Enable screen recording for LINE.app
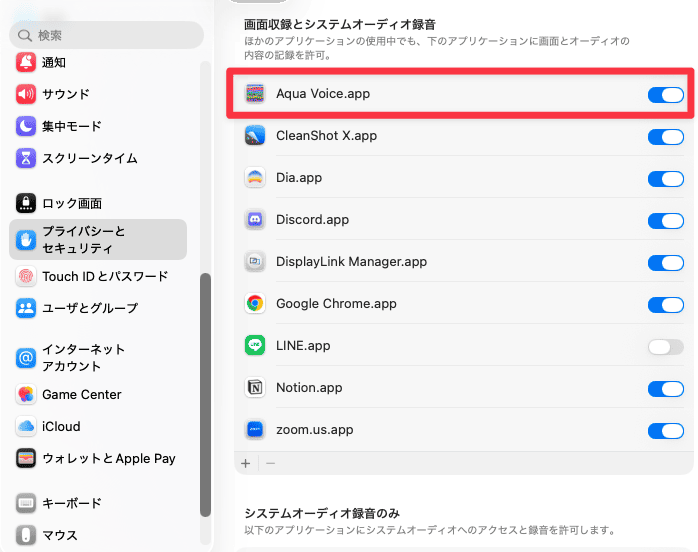This screenshot has width=698, height=552. point(666,347)
